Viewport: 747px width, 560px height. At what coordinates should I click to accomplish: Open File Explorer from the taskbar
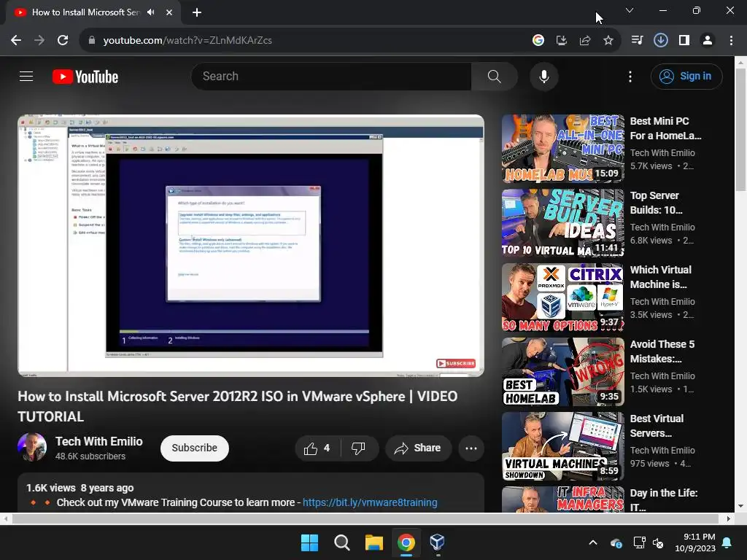point(374,542)
